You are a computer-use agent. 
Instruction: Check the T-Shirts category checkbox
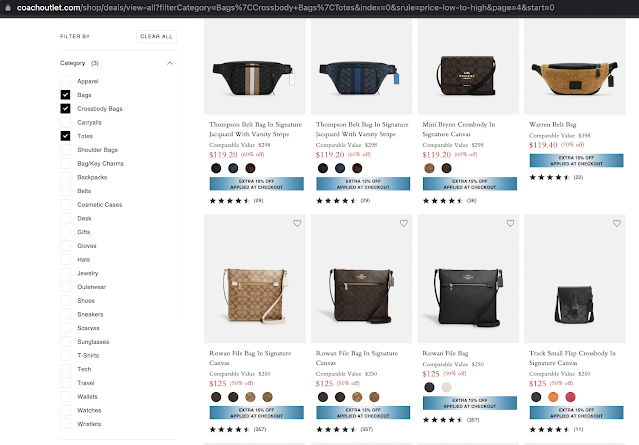[x=65, y=355]
